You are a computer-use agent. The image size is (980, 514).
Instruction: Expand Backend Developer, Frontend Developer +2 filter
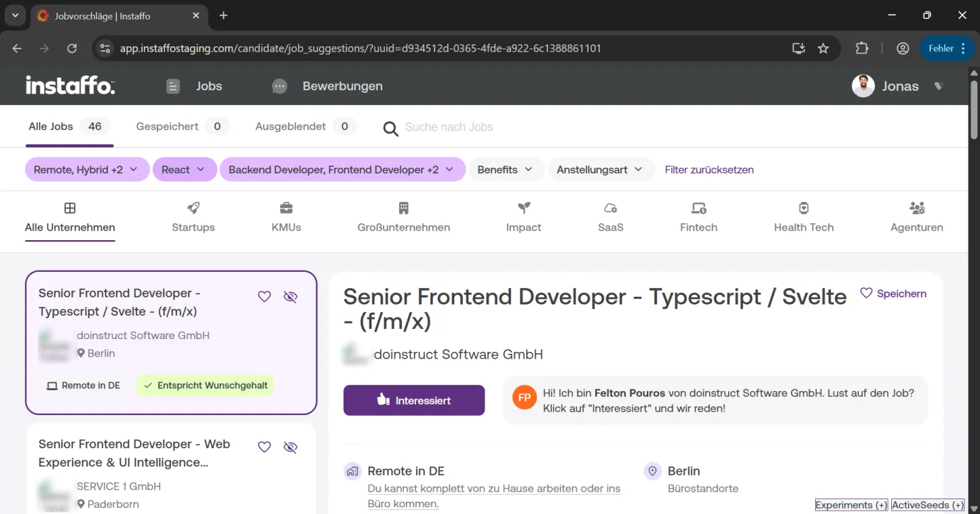coord(342,170)
